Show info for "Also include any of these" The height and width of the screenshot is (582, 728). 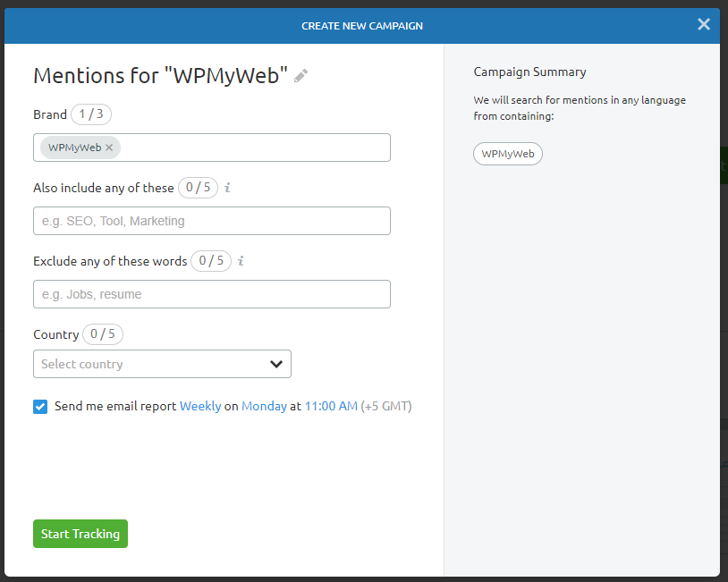click(228, 188)
